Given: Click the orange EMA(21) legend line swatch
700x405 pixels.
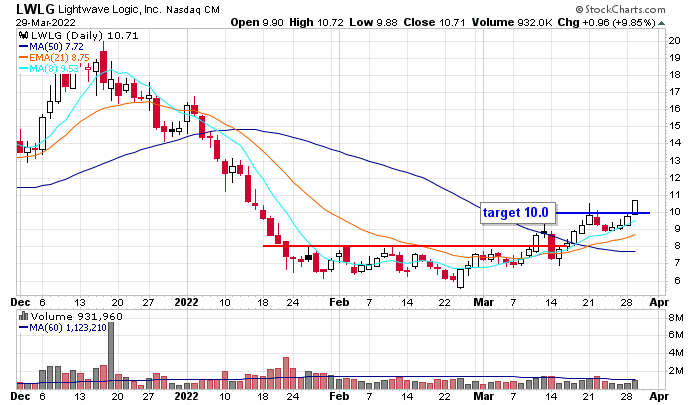Looking at the screenshot, I should tap(23, 58).
